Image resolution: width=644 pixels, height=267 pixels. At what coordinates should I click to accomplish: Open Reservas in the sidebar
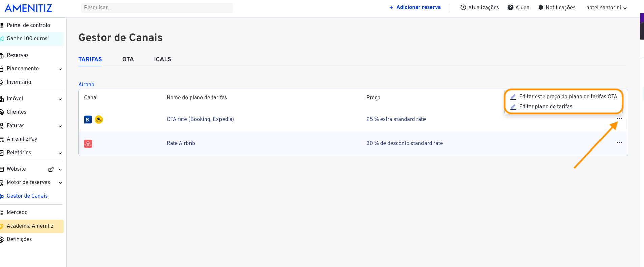coord(18,55)
